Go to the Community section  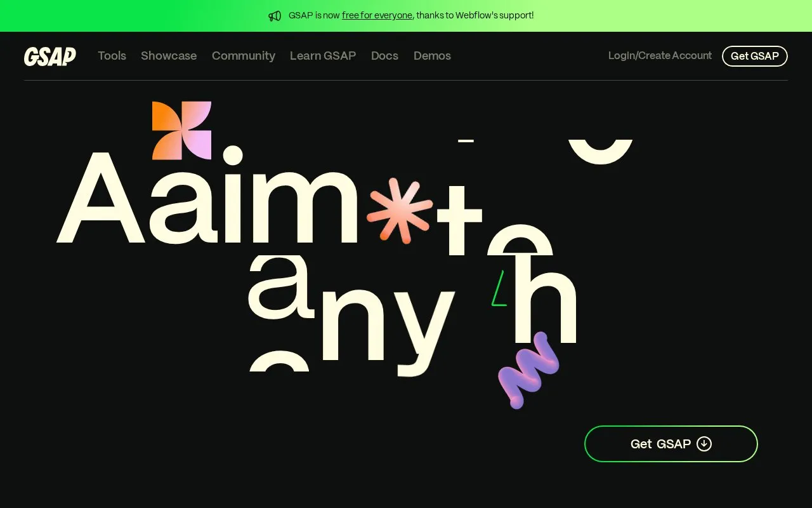(244, 56)
